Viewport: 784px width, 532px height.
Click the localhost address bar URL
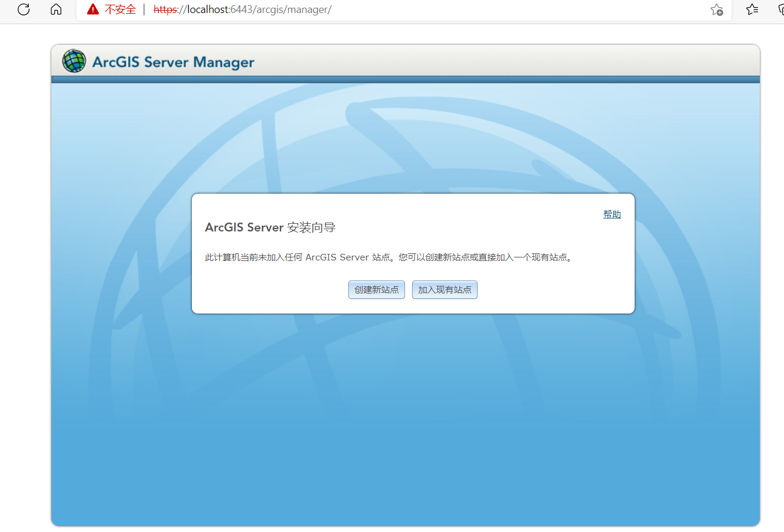coord(243,9)
